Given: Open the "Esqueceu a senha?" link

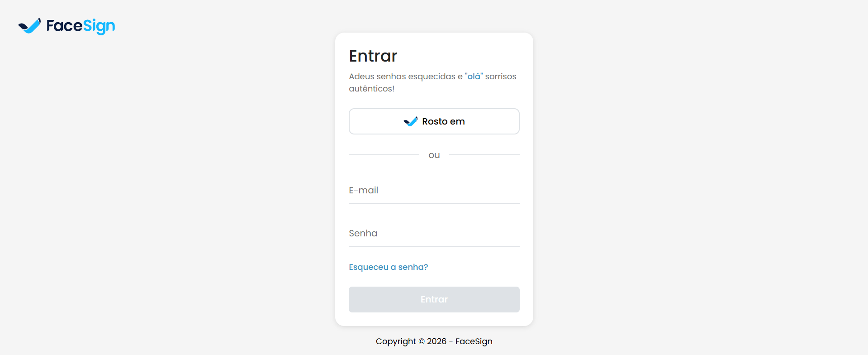Looking at the screenshot, I should coord(388,267).
